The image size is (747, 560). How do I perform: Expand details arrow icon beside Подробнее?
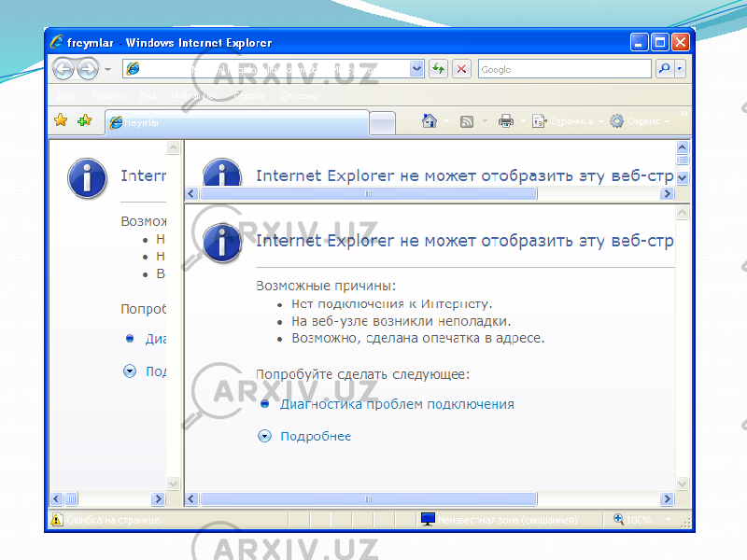(x=264, y=436)
